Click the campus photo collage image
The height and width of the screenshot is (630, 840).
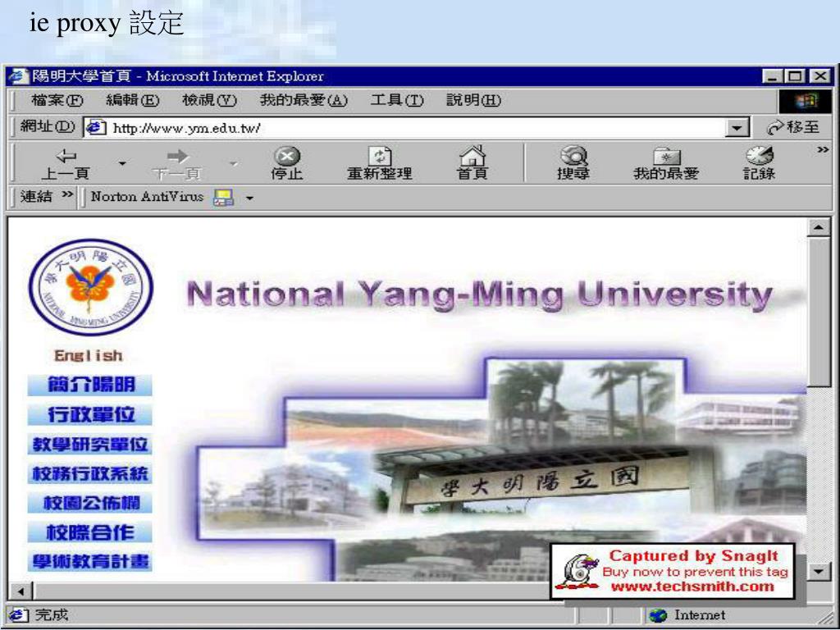[501, 468]
